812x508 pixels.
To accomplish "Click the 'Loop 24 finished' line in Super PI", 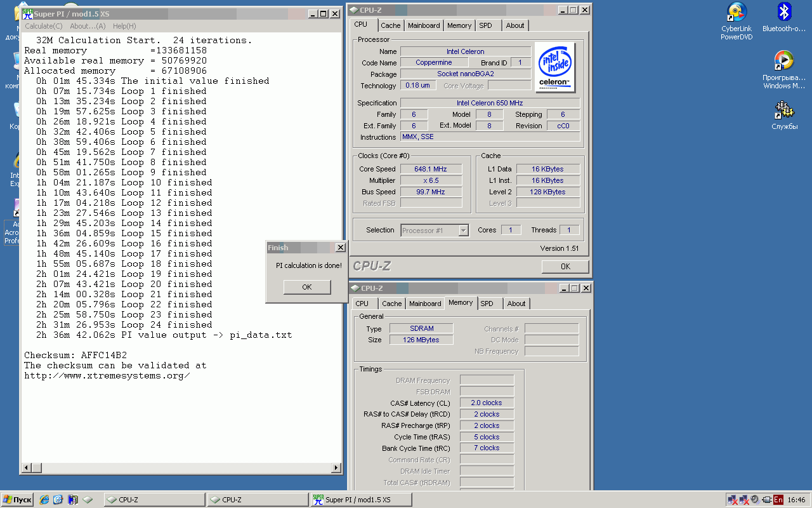I will [124, 324].
